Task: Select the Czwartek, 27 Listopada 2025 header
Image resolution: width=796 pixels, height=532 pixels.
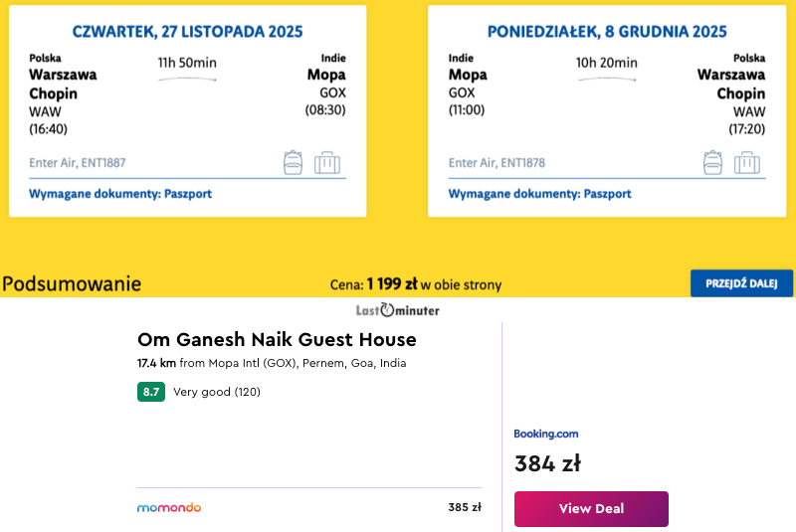Action: 188,32
